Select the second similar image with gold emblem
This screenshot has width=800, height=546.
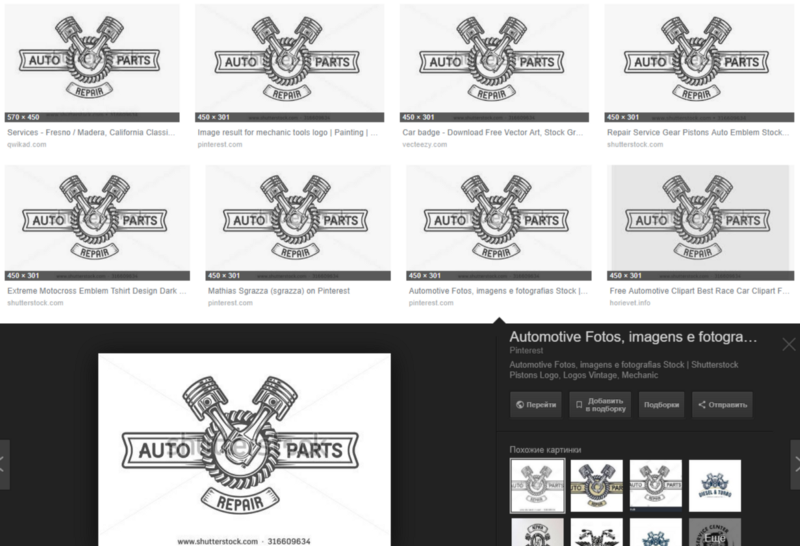596,485
